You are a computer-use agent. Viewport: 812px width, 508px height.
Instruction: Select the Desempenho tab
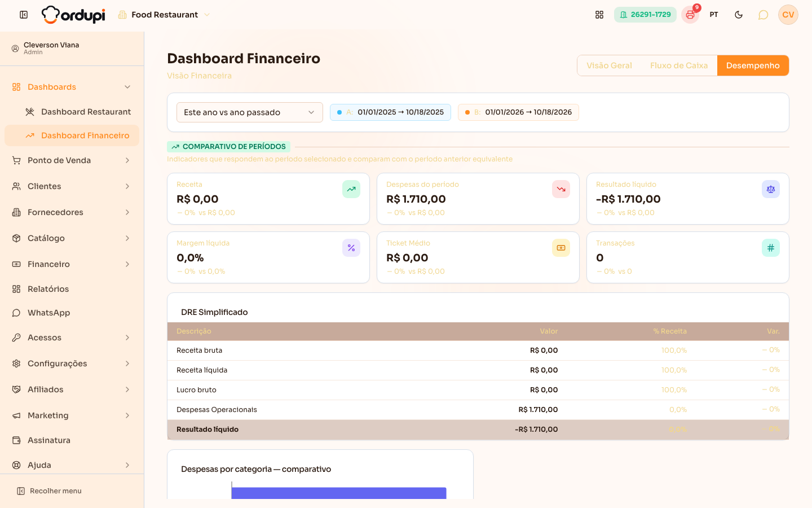click(753, 65)
